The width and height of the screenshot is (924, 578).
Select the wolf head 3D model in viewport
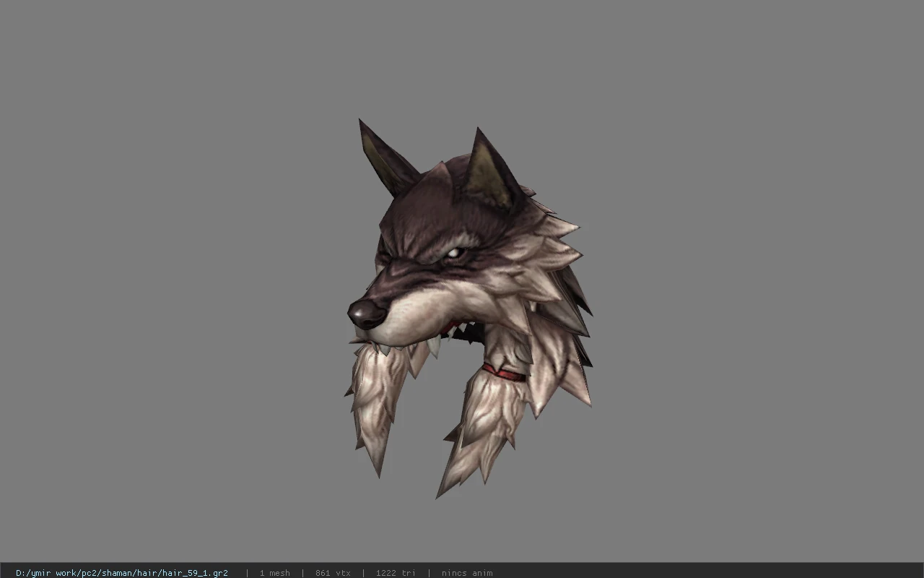coord(468,309)
